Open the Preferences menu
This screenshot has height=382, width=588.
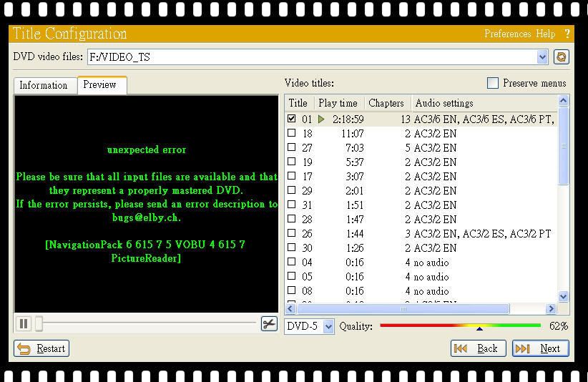507,34
